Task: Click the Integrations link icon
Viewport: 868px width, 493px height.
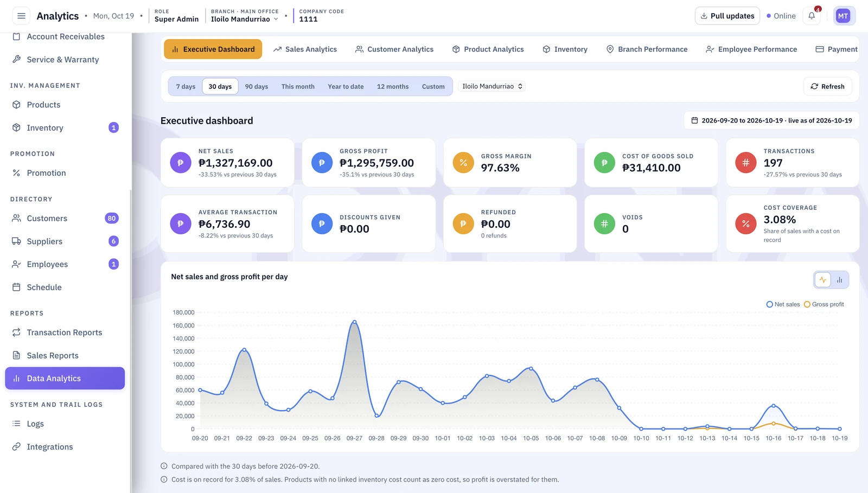Action: [16, 446]
